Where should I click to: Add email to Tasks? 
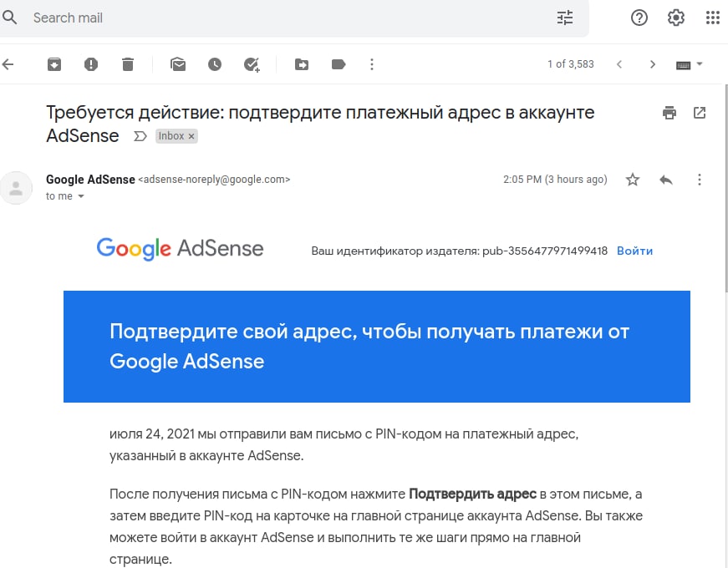252,64
